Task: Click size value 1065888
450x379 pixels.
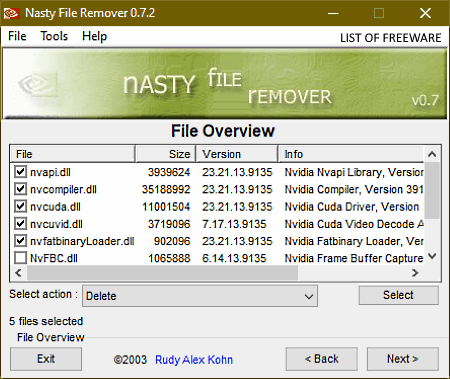Action: click(x=169, y=259)
